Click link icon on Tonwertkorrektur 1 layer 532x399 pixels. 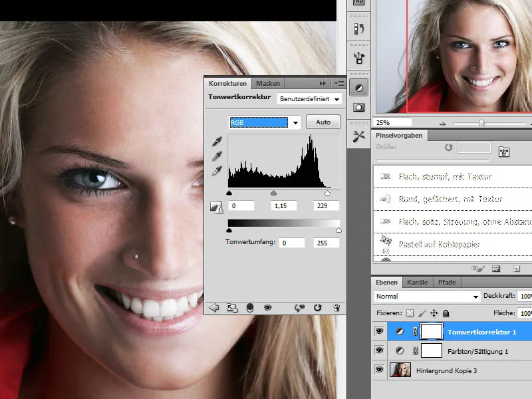click(415, 331)
